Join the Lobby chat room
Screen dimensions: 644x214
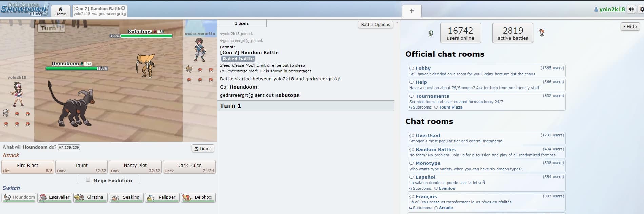coord(487,71)
